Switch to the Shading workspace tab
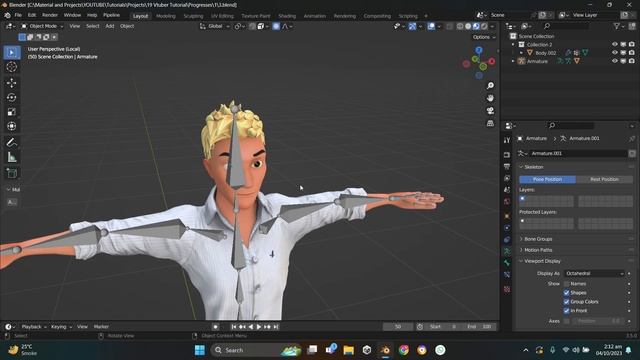 [x=287, y=16]
